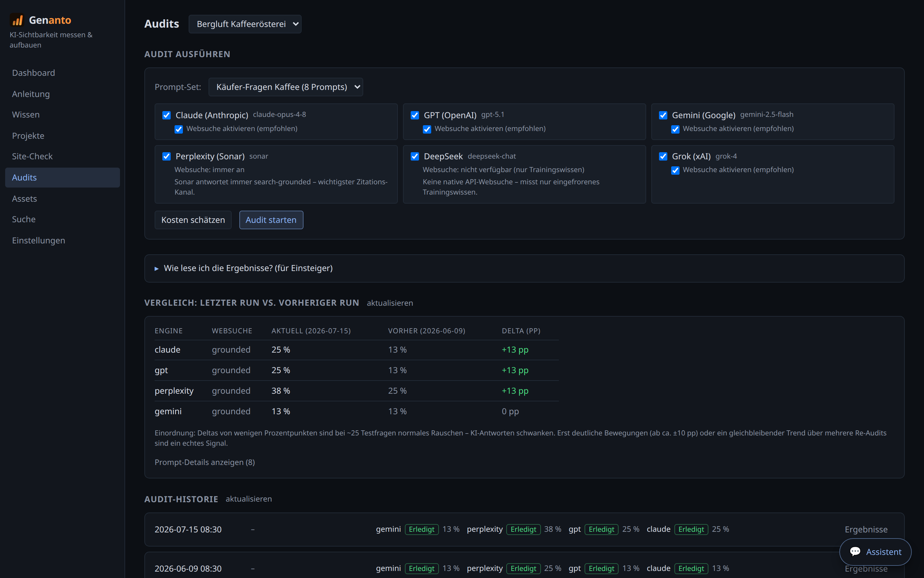Uncheck the Claude (Anthropic) engine checkbox

pos(167,115)
